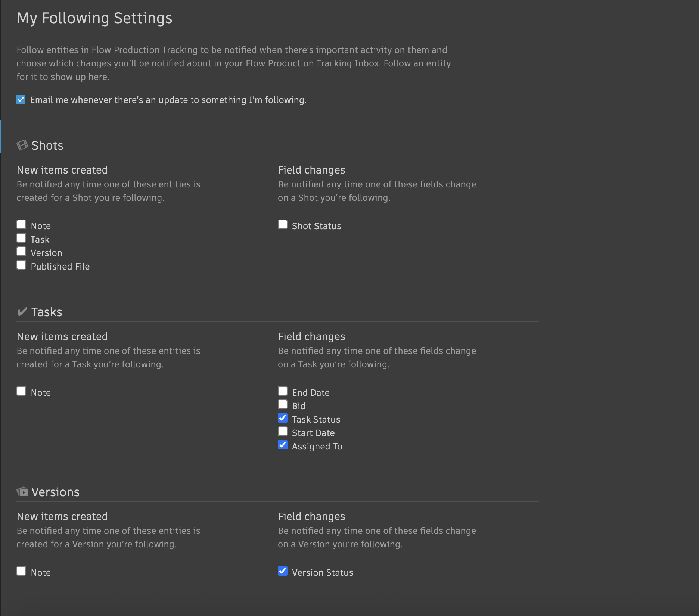Enable Note notifications under Shots
The width and height of the screenshot is (699, 616).
21,225
